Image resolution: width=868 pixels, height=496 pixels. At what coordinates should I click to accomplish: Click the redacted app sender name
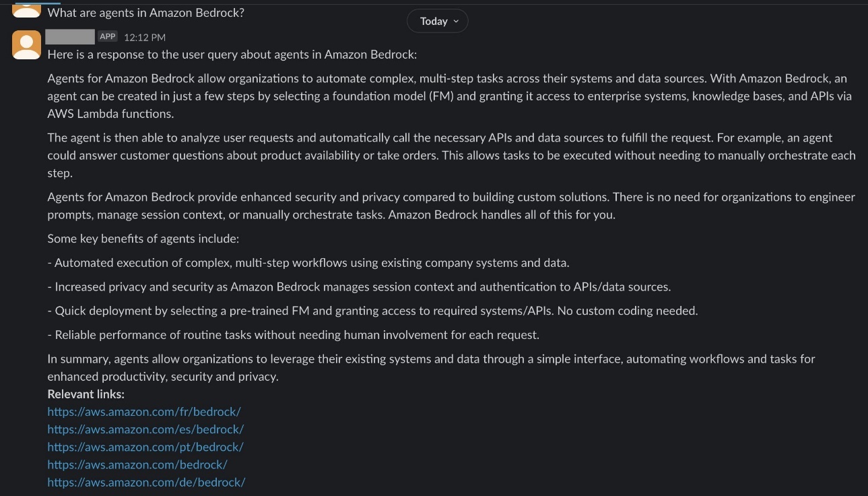[x=71, y=36]
